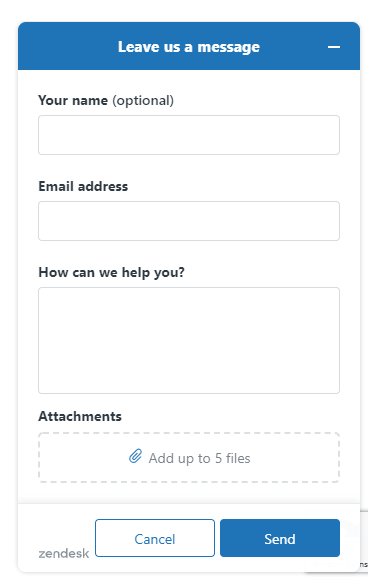Viewport: 368px width, 580px height.
Task: Click the Attachments section label
Action: (80, 417)
